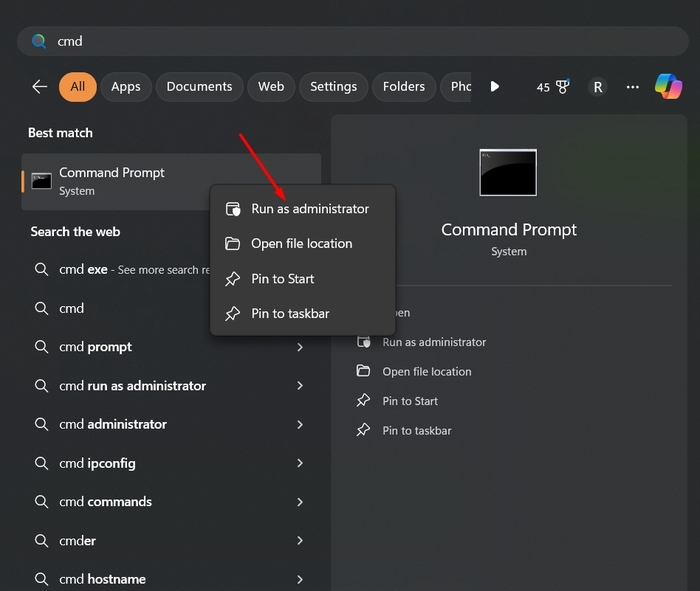The height and width of the screenshot is (591, 700).
Task: Select the All filter tab
Action: (x=78, y=87)
